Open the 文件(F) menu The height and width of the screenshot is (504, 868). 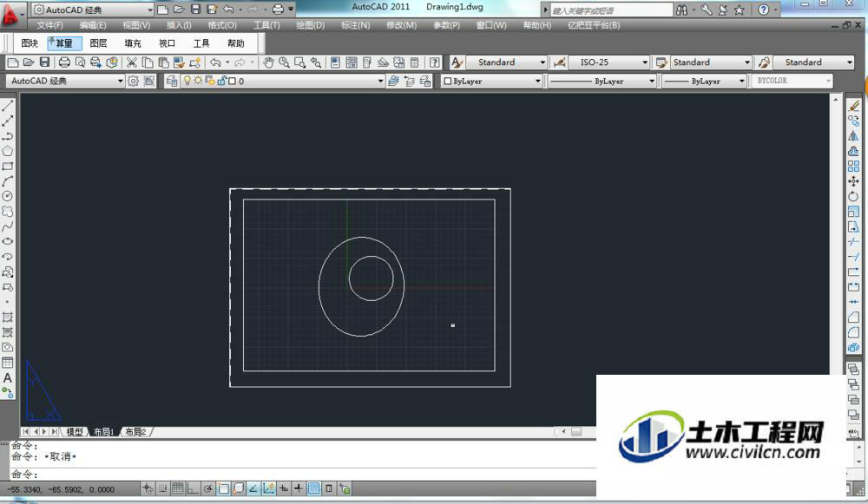click(49, 25)
